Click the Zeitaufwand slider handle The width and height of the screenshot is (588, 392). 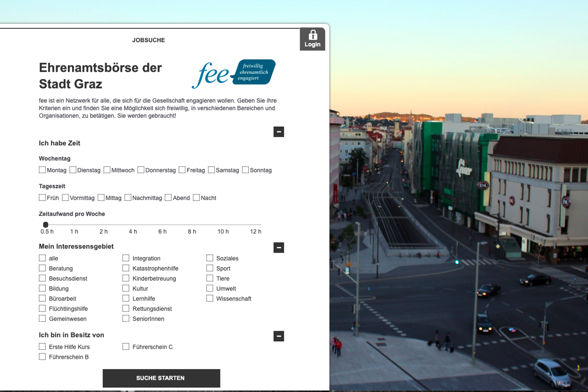46,225
